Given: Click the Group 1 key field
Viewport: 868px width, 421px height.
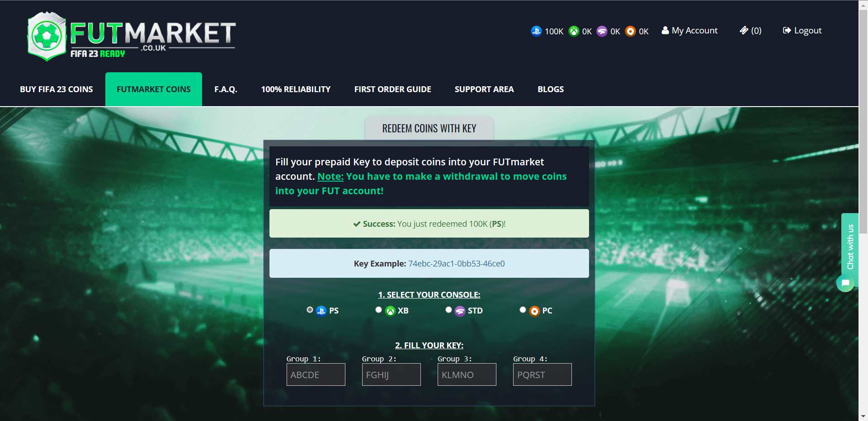Looking at the screenshot, I should (x=316, y=374).
